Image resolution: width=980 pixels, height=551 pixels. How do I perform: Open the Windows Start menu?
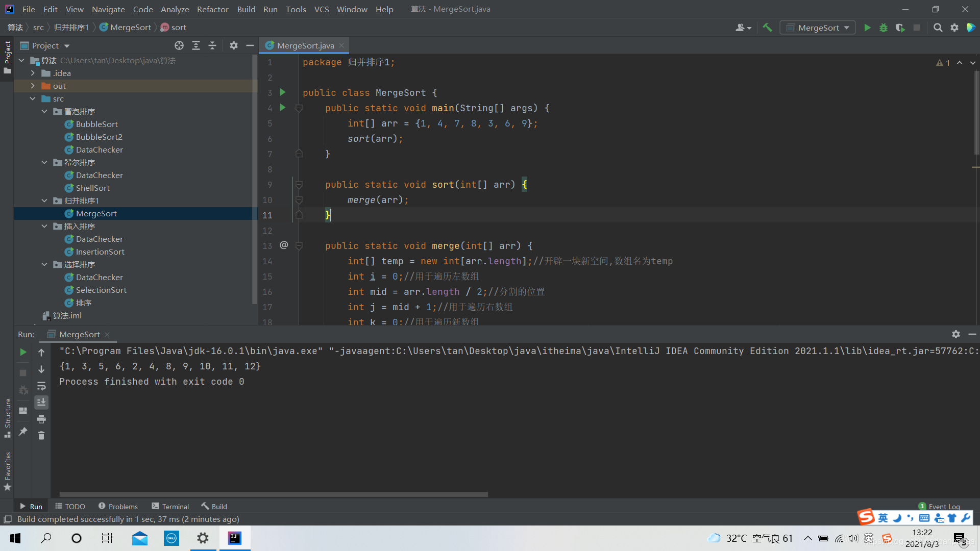(15, 538)
